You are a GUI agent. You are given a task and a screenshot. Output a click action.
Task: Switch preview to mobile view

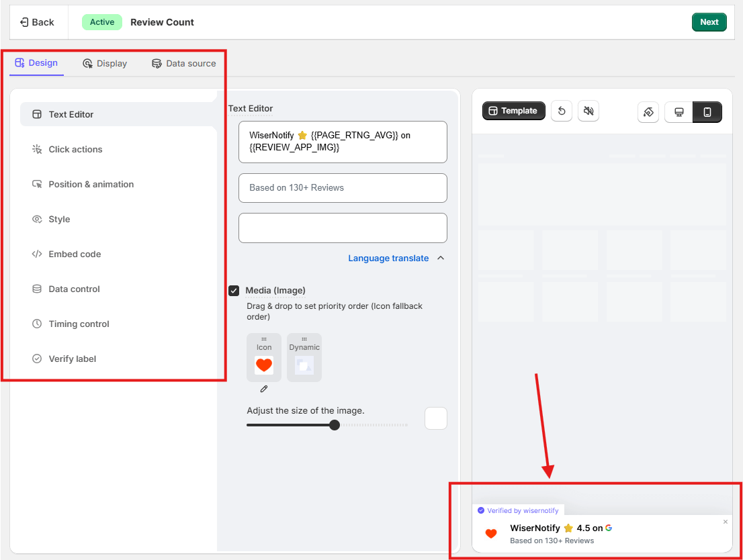point(707,112)
